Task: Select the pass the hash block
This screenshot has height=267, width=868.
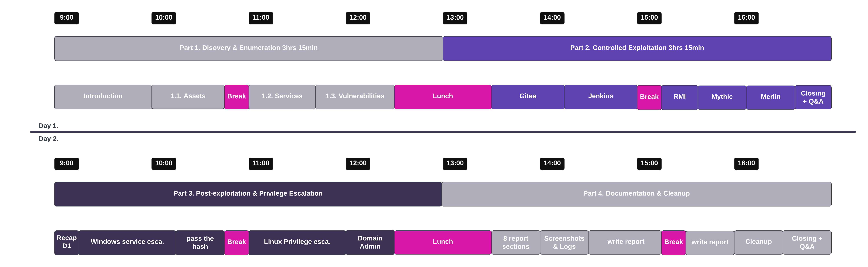Action: tap(200, 242)
